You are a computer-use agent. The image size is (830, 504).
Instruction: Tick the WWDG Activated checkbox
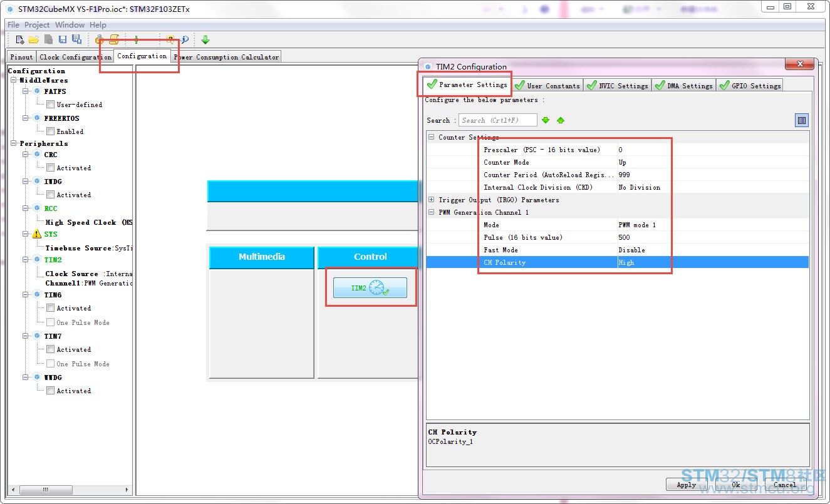pos(50,391)
